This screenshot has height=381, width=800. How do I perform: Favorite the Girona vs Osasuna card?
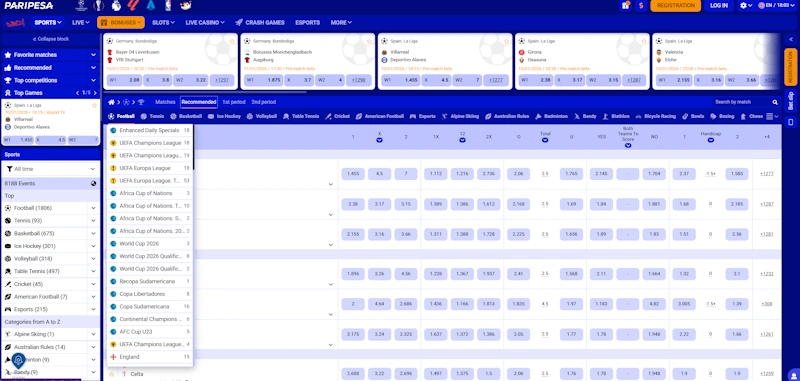644,41
